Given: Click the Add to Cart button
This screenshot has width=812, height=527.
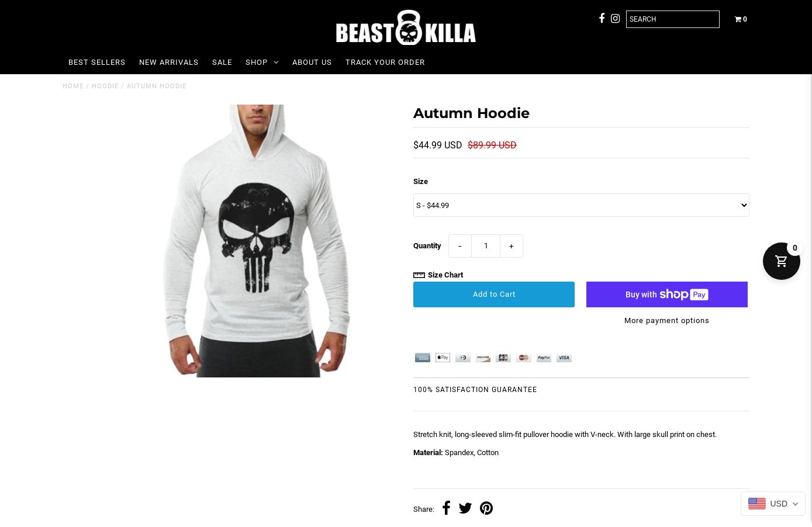Looking at the screenshot, I should click(494, 294).
